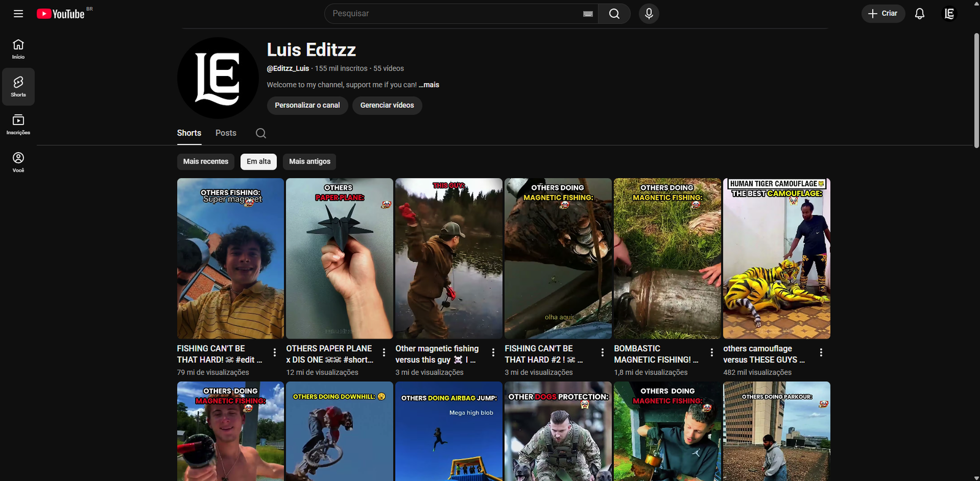Click the 155 mil inscritos count
The width and height of the screenshot is (980, 481).
pyautogui.click(x=341, y=69)
